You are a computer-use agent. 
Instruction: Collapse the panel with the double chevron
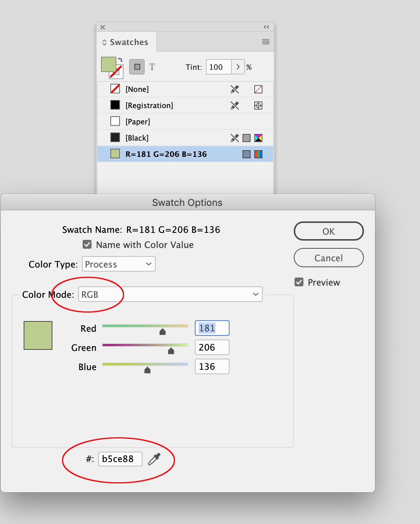266,27
